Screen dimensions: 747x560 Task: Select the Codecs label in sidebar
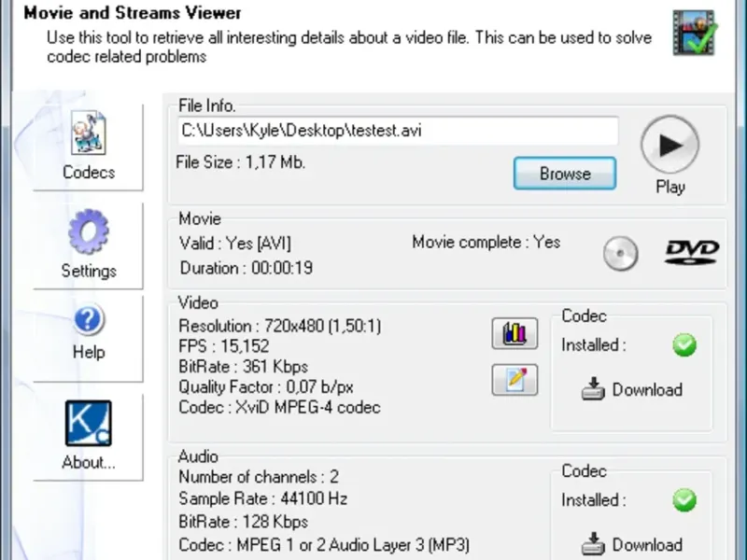[x=89, y=173]
